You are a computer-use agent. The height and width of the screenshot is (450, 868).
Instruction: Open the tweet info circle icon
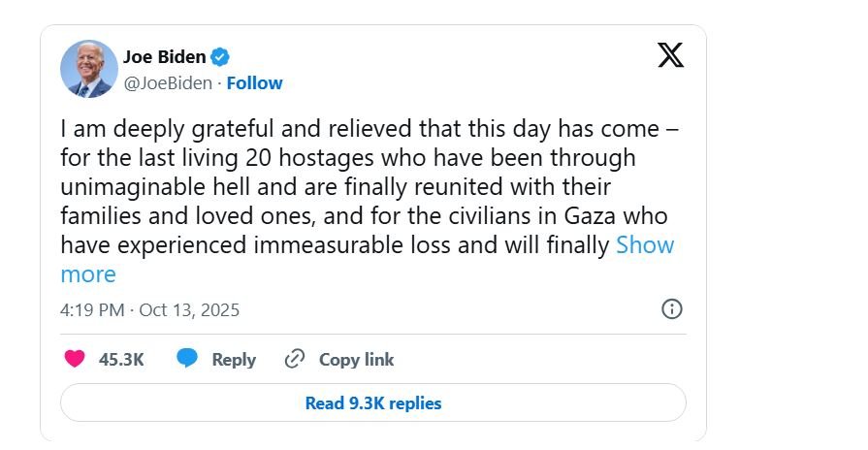[x=671, y=309]
